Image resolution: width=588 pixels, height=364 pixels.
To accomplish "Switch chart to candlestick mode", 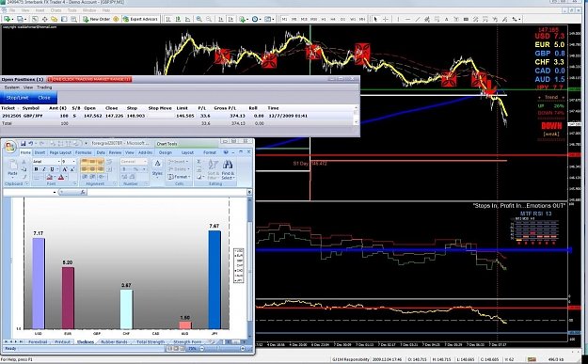I will [x=178, y=19].
